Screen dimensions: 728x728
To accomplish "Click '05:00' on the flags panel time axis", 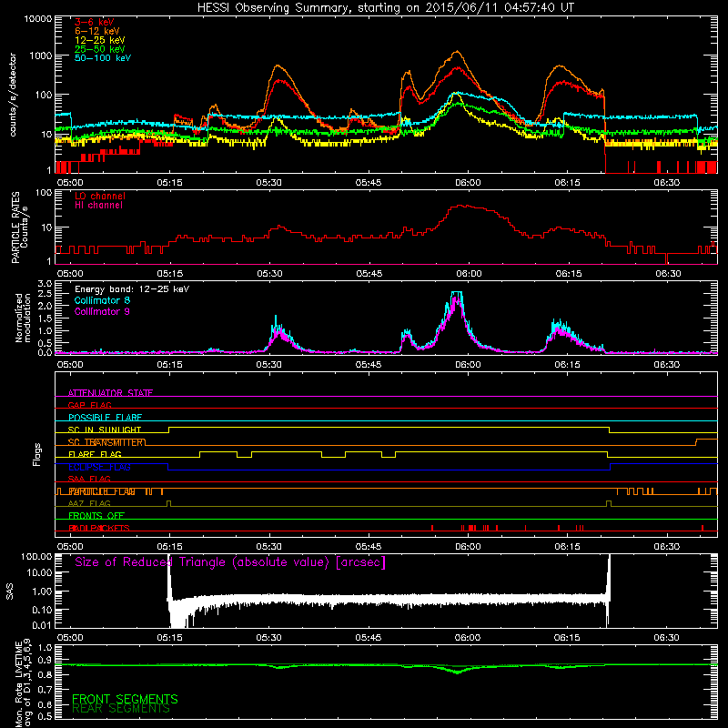I will 70,547.
